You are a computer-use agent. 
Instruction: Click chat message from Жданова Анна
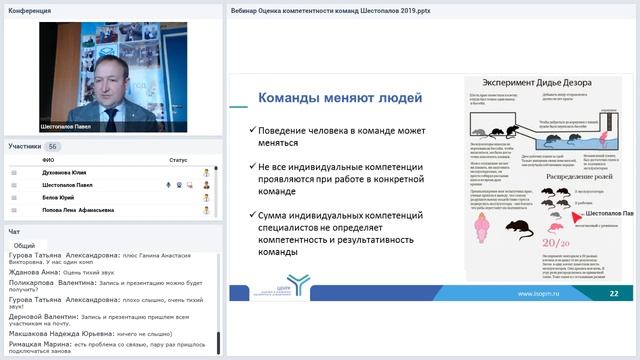(x=62, y=272)
